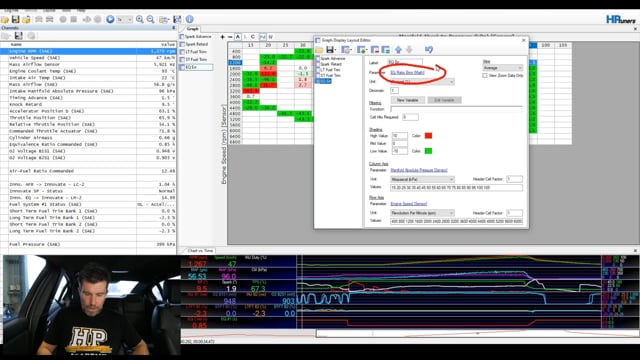Toggle ST Fuel Trim checkbox in Graph list
This screenshot has height=360, width=640.
[x=182, y=60]
